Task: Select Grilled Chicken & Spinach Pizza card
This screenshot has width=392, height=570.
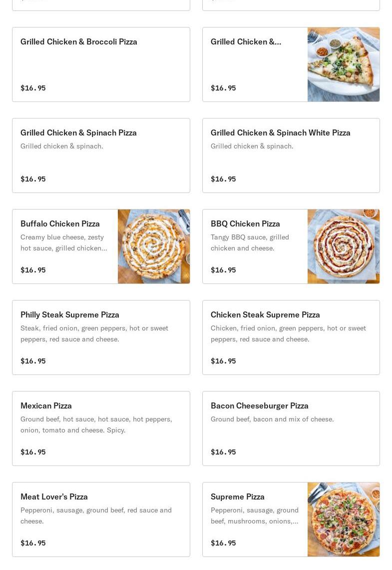Action: click(101, 155)
